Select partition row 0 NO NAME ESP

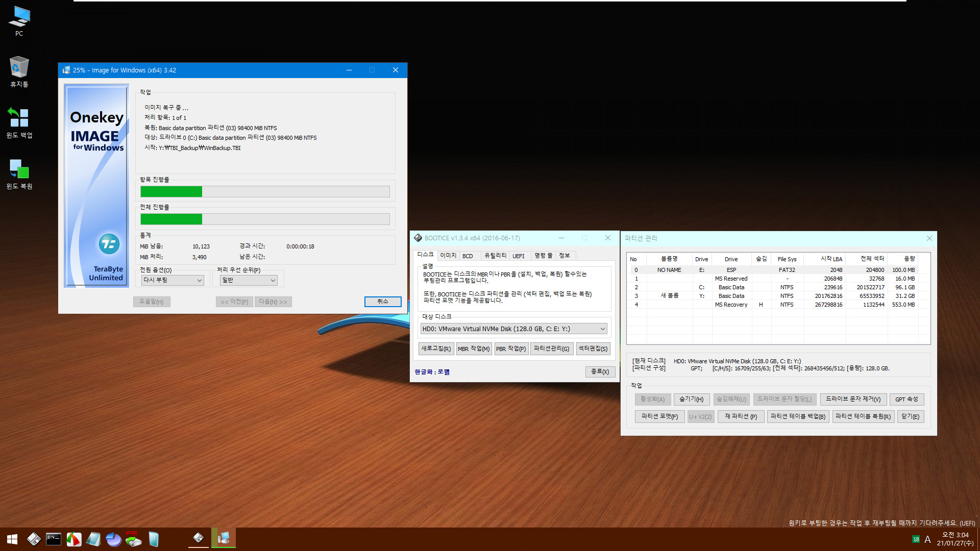778,270
